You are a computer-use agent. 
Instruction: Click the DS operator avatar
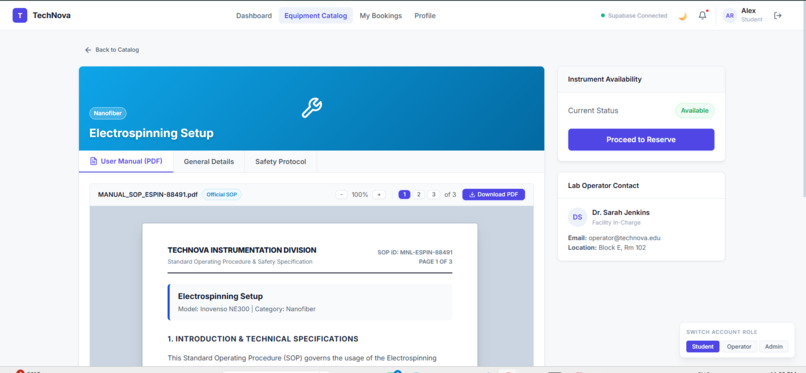[x=577, y=217]
